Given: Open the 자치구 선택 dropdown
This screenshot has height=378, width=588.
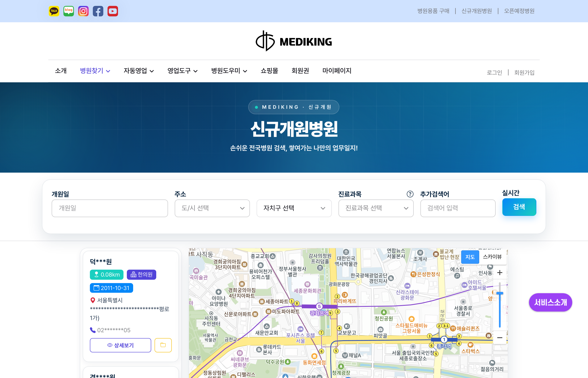Looking at the screenshot, I should point(294,208).
